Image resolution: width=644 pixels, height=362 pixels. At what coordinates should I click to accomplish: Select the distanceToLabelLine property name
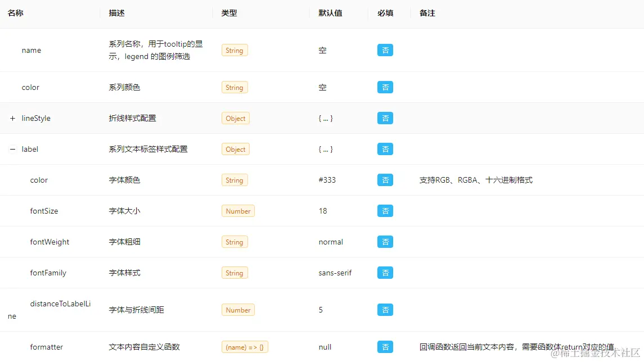click(49, 310)
